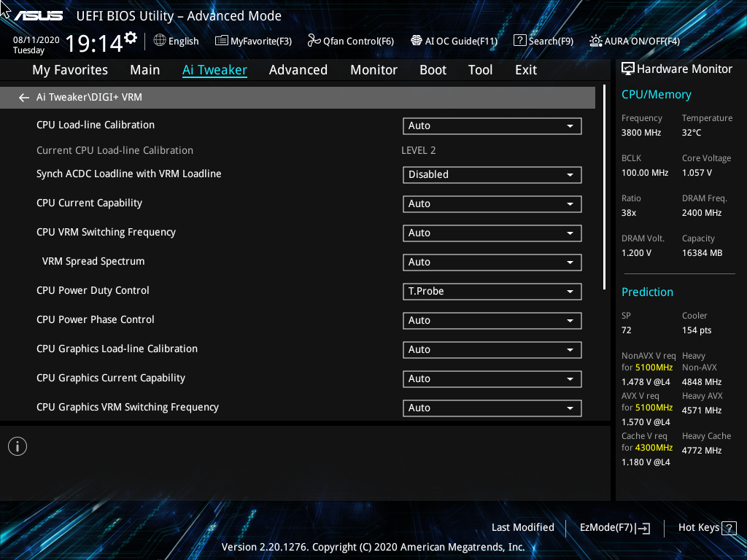The width and height of the screenshot is (747, 560).
Task: Click the 1.057 V core voltage
Action: (697, 173)
